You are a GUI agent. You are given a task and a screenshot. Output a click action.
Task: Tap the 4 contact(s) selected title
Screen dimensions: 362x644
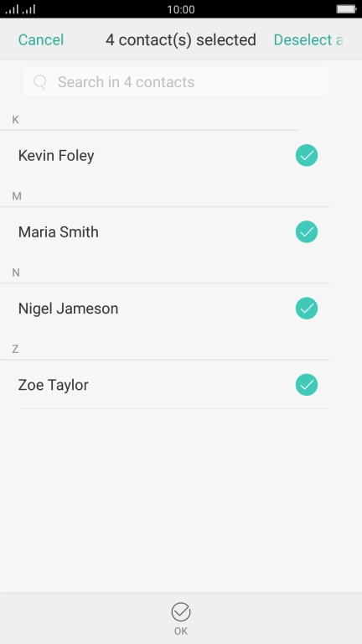click(181, 40)
